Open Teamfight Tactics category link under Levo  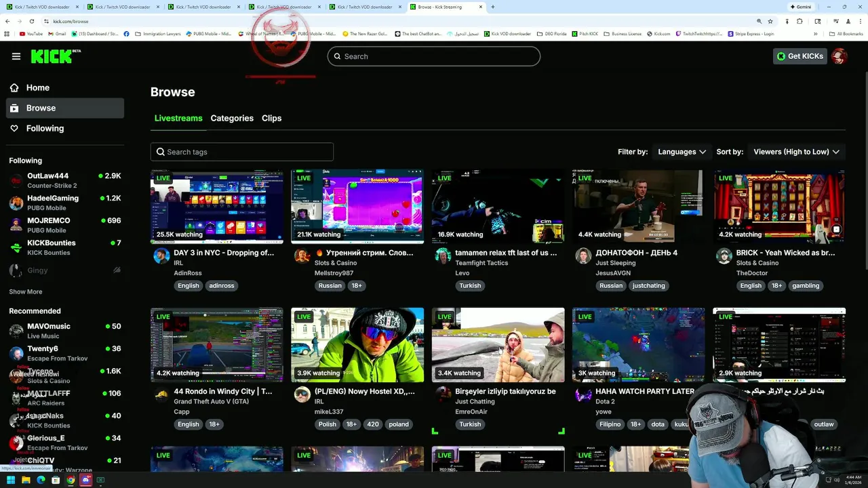click(481, 263)
